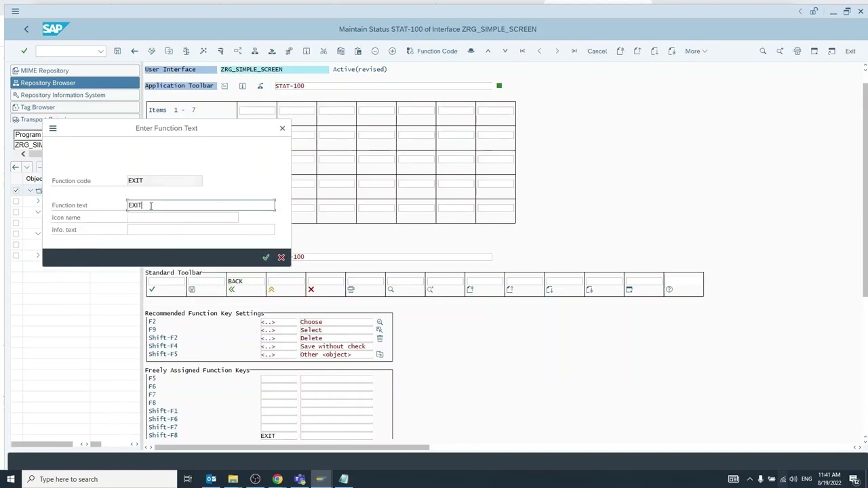Jump to the last page icon
Viewport: 868px width, 488px height.
click(x=574, y=52)
